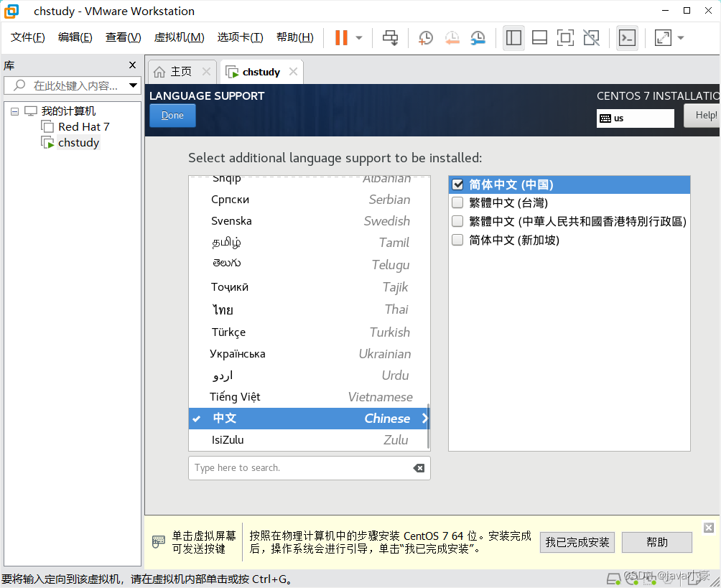Click the hard disk status icon in the status bar
The width and height of the screenshot is (721, 588).
click(x=613, y=579)
